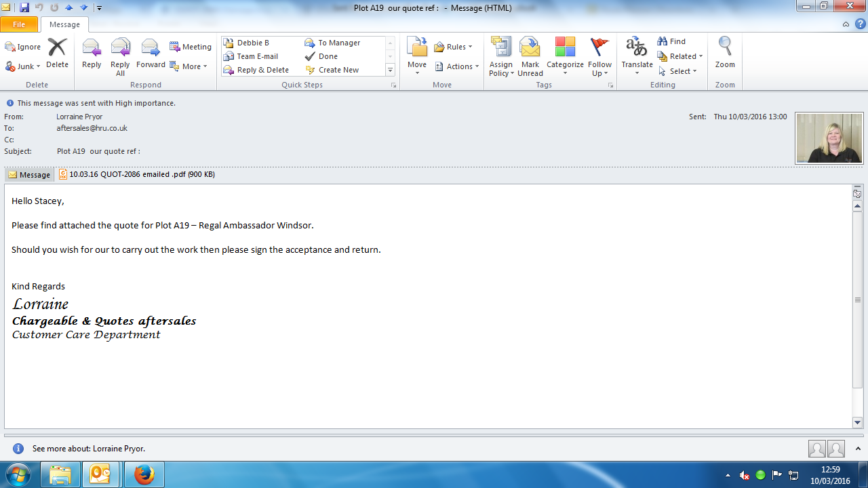Open the Junk dropdown menu
This screenshot has width=868, height=488.
(23, 66)
